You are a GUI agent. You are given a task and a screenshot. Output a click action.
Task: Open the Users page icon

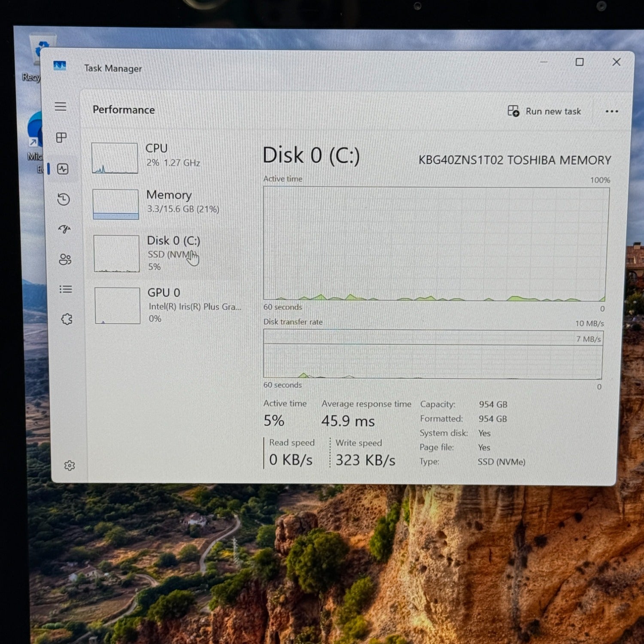[65, 259]
